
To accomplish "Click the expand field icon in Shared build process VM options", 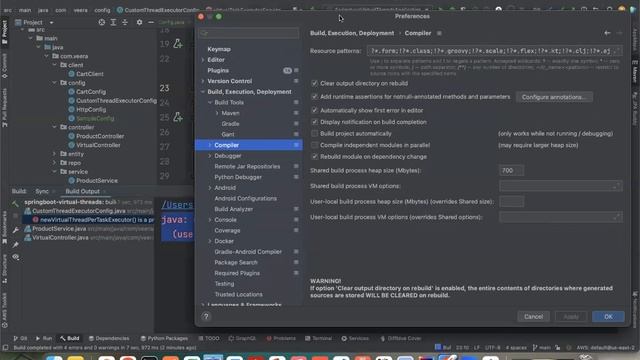I will click(x=616, y=186).
